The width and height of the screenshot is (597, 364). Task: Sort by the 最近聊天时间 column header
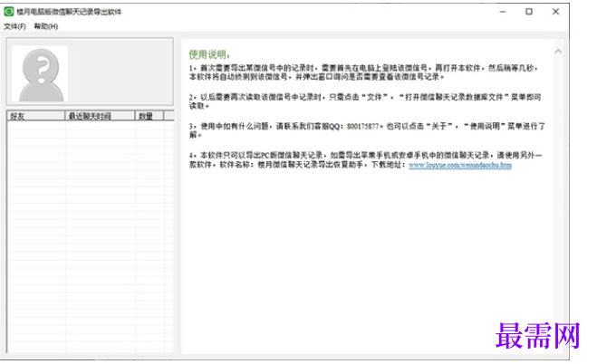pos(100,116)
